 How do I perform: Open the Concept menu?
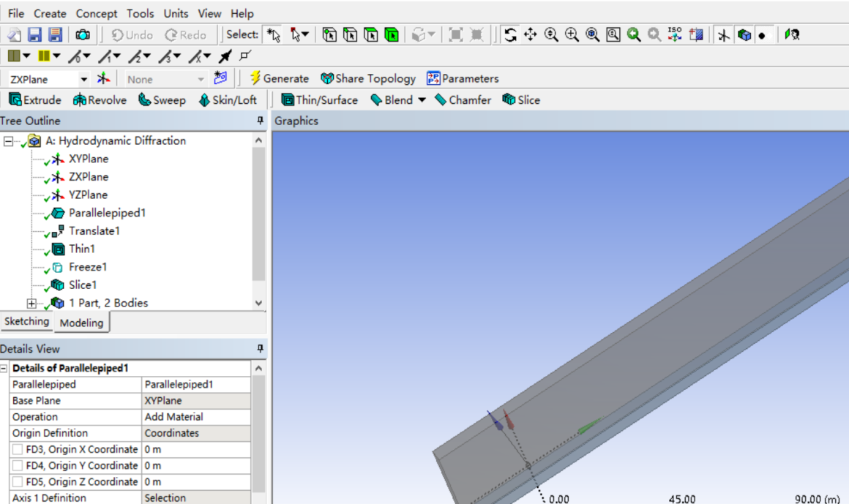click(96, 13)
